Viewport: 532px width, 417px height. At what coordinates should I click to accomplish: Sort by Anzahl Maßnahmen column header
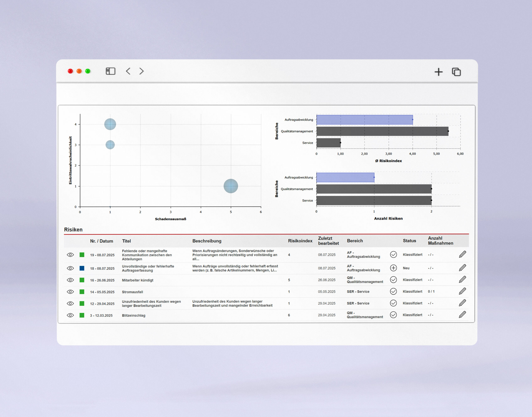[x=440, y=240]
